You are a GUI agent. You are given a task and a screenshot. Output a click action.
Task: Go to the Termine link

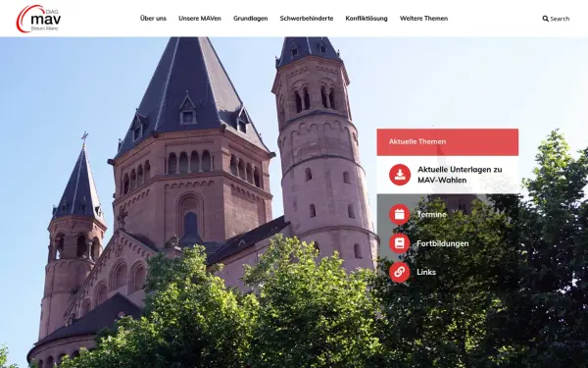pyautogui.click(x=431, y=214)
